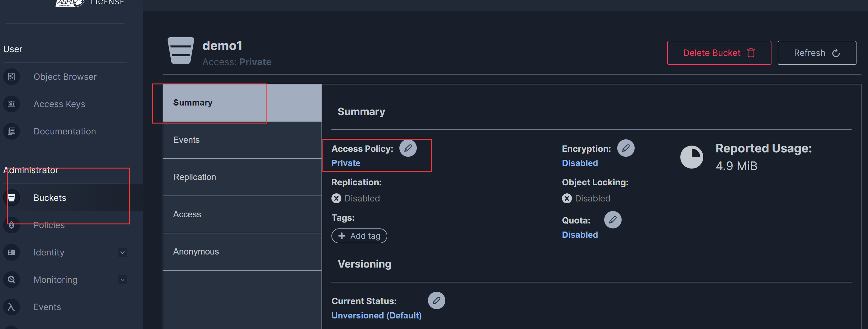Expand the Monitoring menu chevron
Screen dimensions: 868x329
(123, 280)
